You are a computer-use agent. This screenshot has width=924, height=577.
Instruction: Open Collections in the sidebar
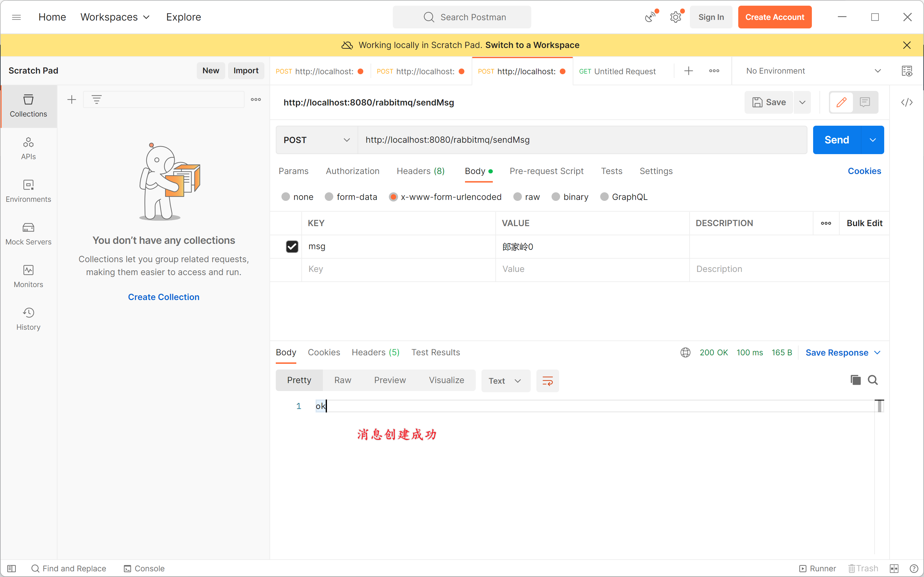point(29,106)
